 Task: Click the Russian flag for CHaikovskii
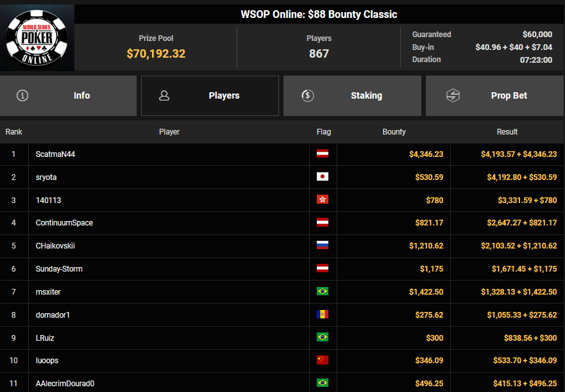(x=323, y=246)
